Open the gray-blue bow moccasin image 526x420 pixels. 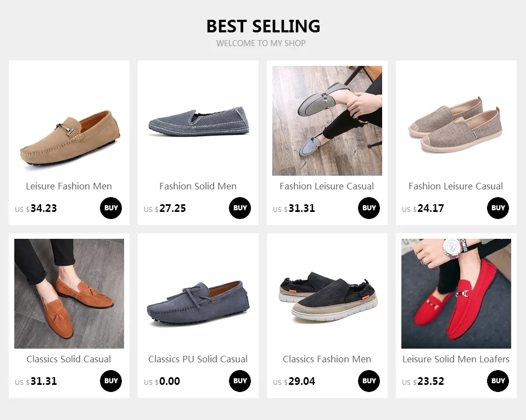[198, 294]
